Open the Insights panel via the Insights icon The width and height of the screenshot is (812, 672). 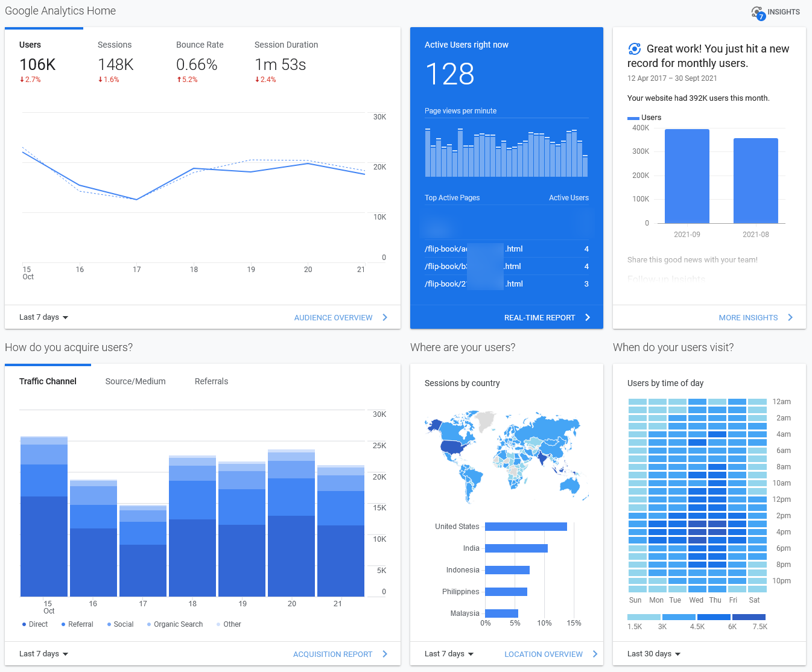(759, 11)
